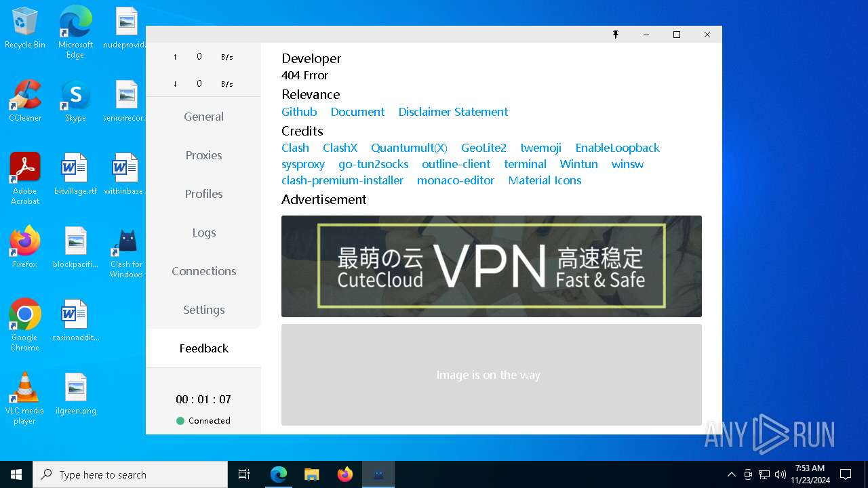Open volume control in system tray
The width and height of the screenshot is (868, 488).
click(781, 474)
